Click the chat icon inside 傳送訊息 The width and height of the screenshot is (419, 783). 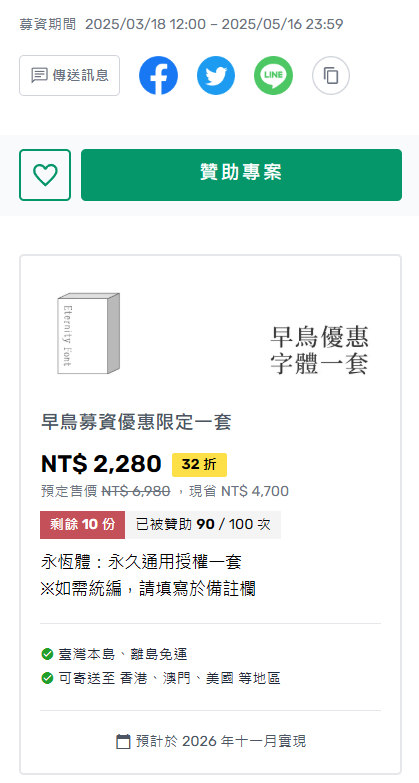coord(39,75)
